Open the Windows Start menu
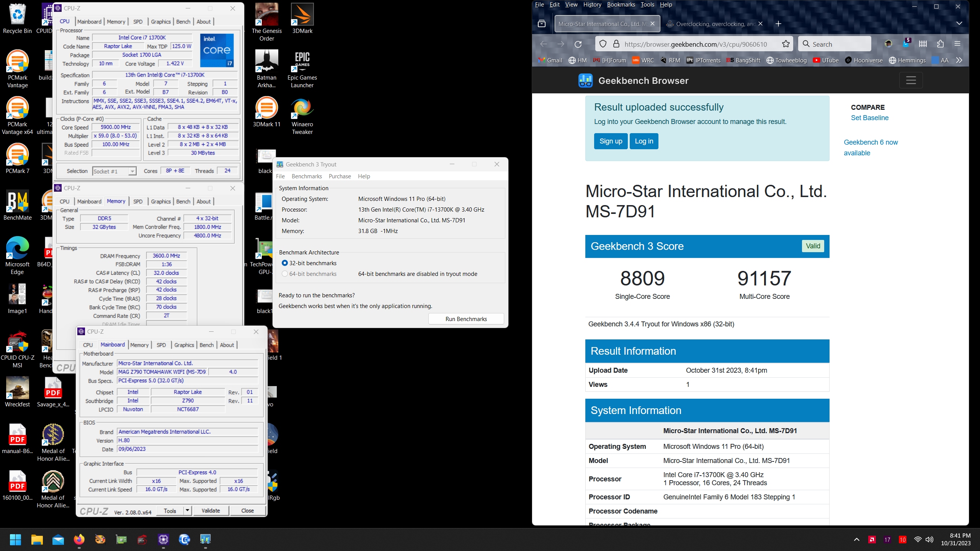 pyautogui.click(x=16, y=540)
